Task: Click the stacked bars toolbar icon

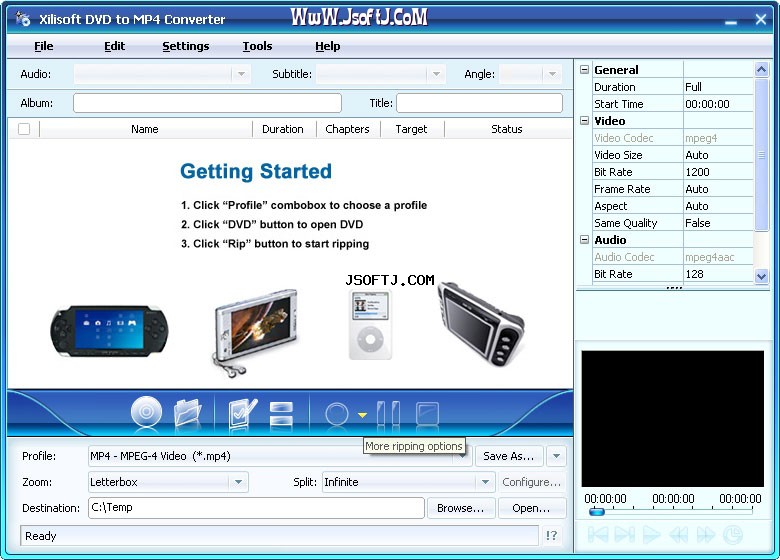Action: point(281,413)
